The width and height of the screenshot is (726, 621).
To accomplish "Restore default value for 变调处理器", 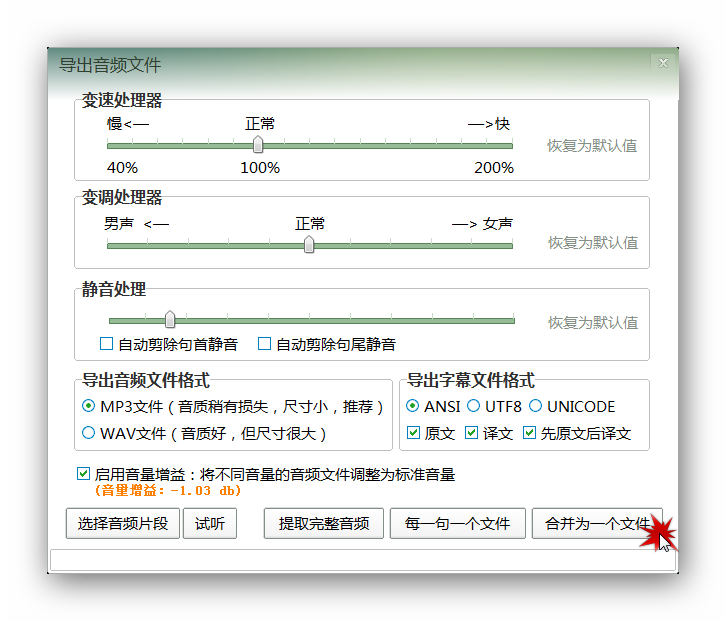I will (x=593, y=243).
